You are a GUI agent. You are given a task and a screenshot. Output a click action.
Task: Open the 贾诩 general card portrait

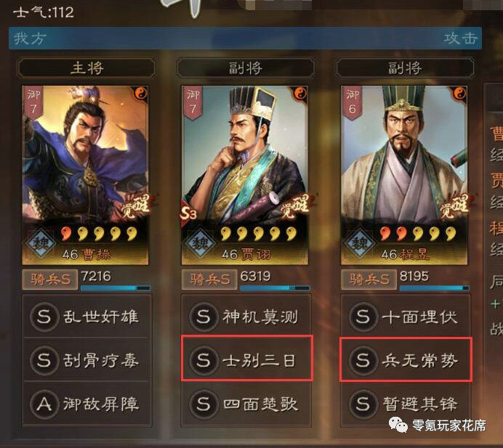coord(245,175)
